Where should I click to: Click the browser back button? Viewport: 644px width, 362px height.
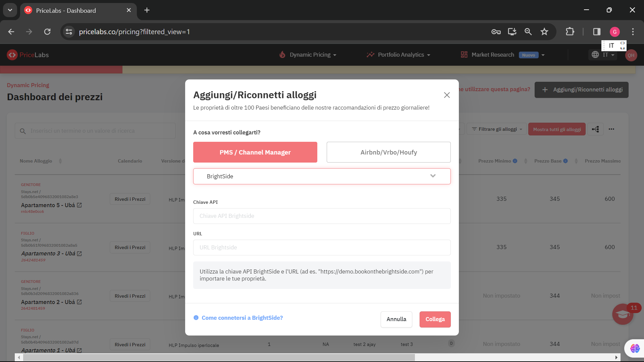click(x=11, y=32)
